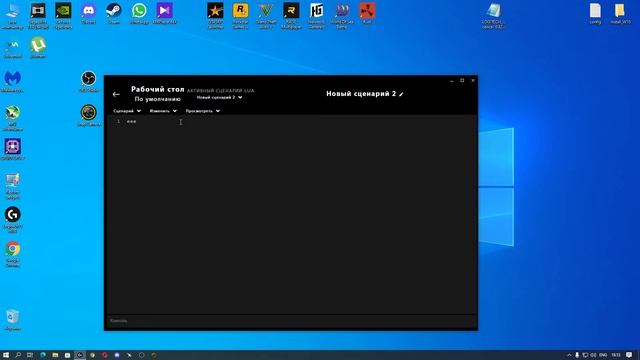640x360 pixels.
Task: Open the Сценарий dropdown menu
Action: [x=127, y=111]
